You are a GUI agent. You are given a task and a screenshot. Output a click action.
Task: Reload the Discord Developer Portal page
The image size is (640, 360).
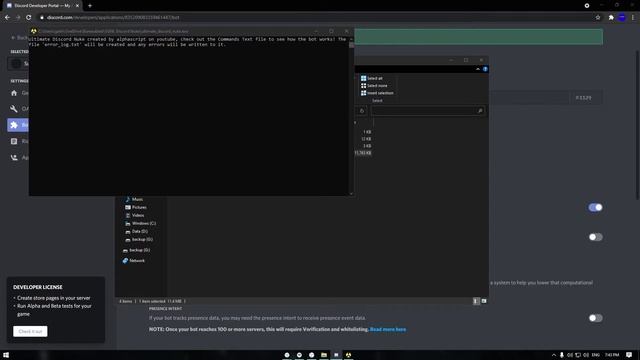point(29,18)
